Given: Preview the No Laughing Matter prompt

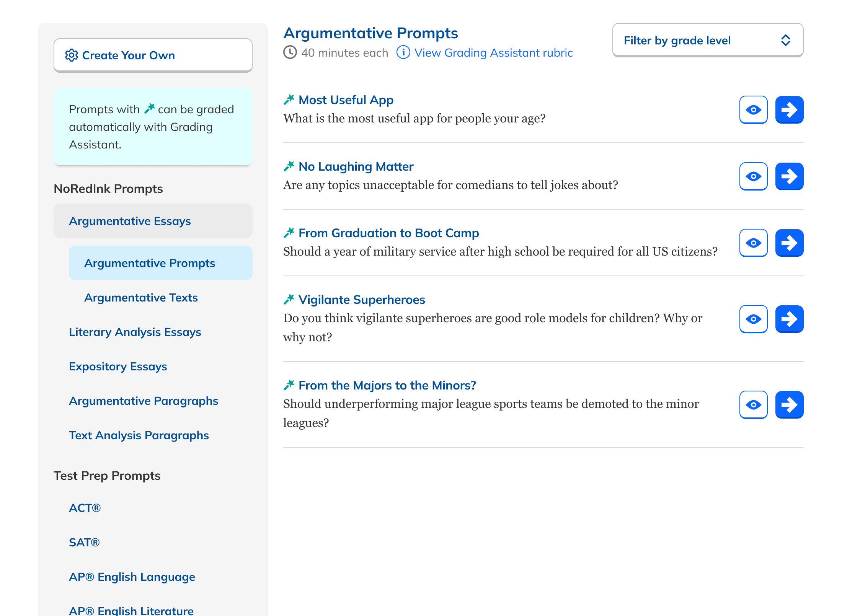Looking at the screenshot, I should (753, 176).
